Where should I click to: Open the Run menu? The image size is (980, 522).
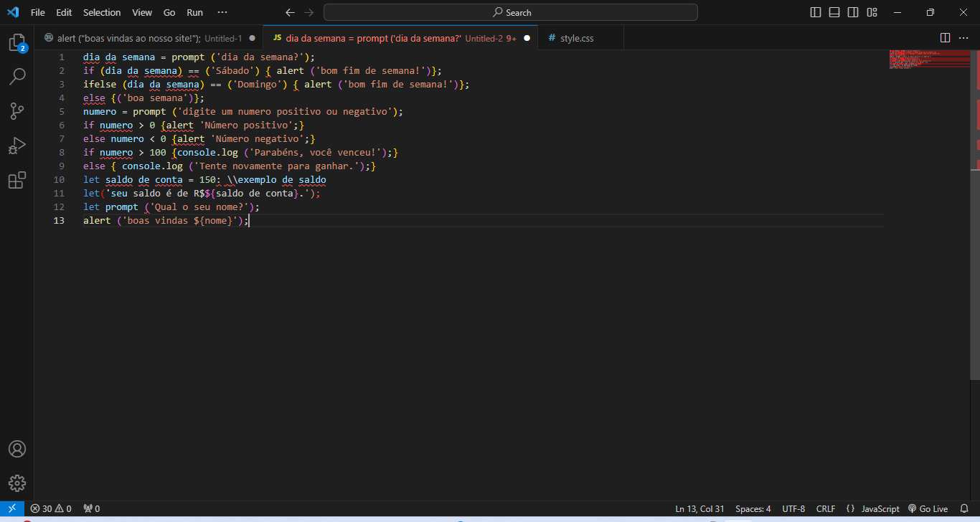194,12
